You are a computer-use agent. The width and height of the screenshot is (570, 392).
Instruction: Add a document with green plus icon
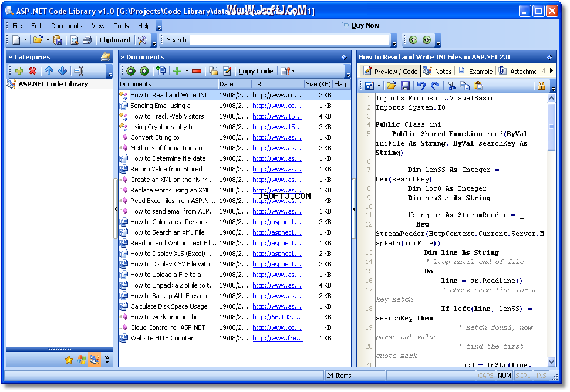coord(177,71)
